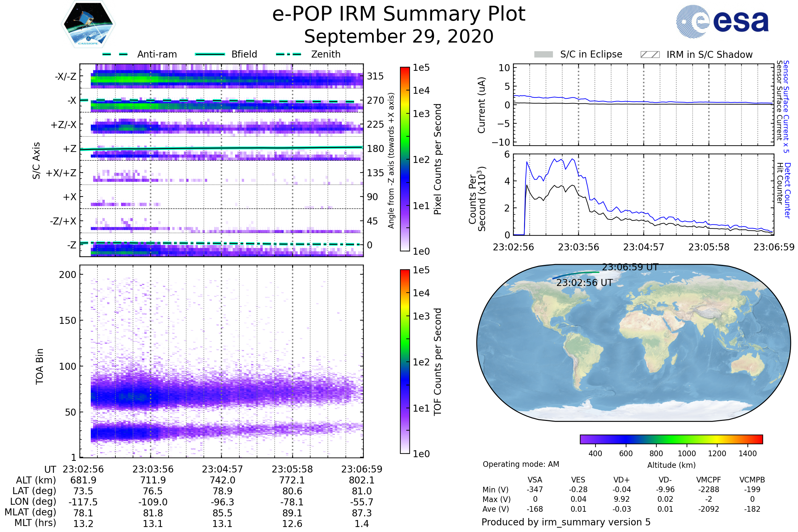Click the ESA logo

click(x=722, y=21)
